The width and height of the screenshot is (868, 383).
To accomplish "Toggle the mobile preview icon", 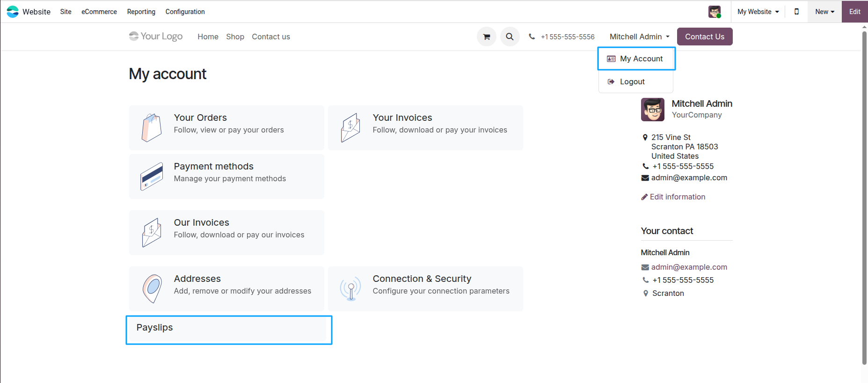I will (796, 12).
